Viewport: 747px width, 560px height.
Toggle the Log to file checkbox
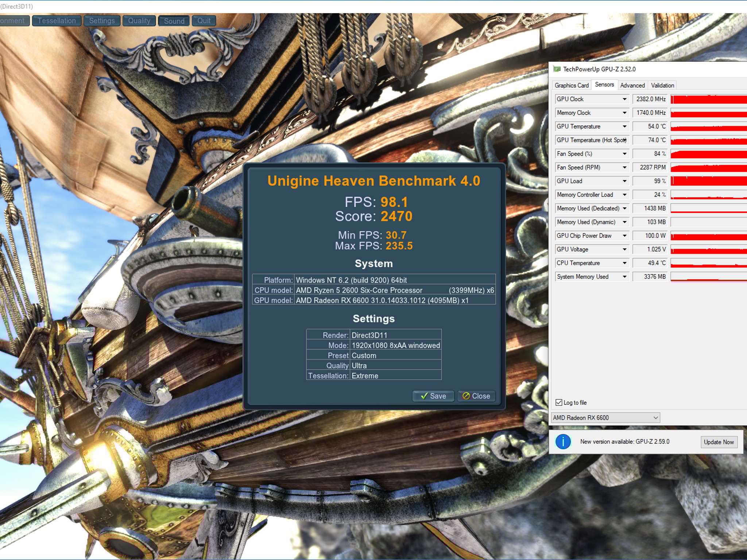click(559, 402)
